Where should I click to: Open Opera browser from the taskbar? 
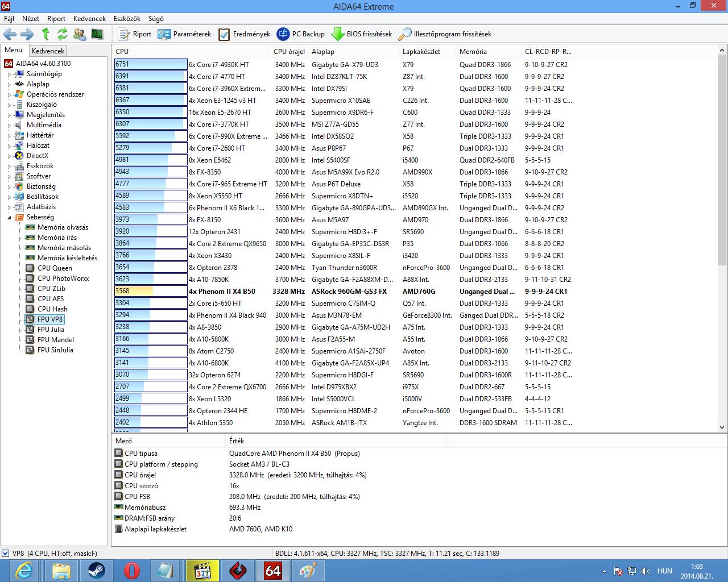pyautogui.click(x=131, y=570)
